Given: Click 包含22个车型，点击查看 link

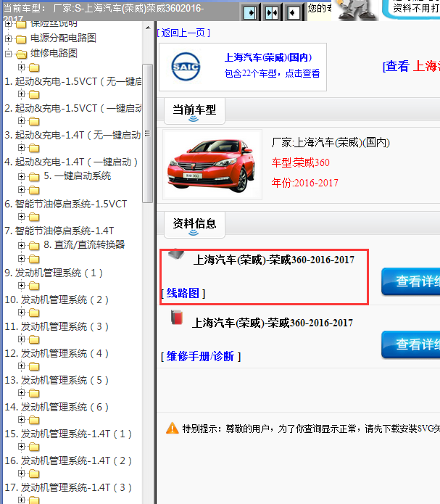Looking at the screenshot, I should [273, 74].
